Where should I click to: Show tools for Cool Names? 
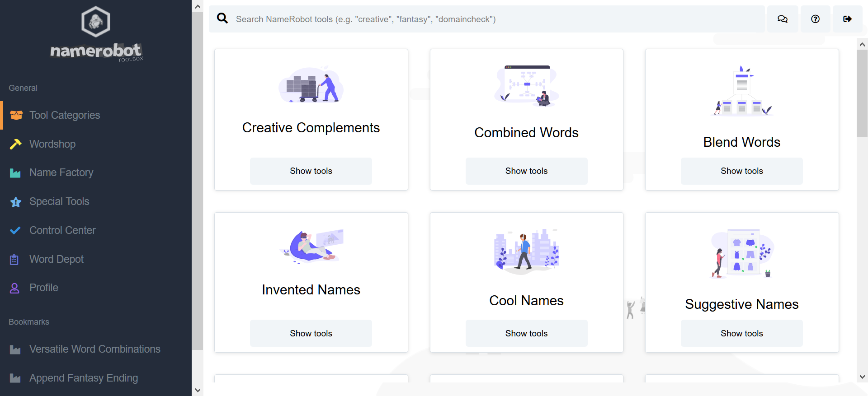point(527,334)
